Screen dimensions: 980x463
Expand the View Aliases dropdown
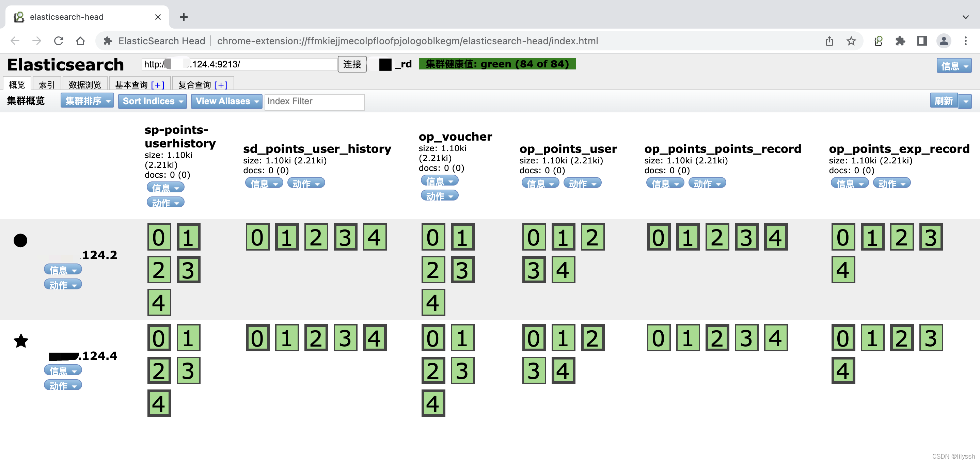pos(226,101)
